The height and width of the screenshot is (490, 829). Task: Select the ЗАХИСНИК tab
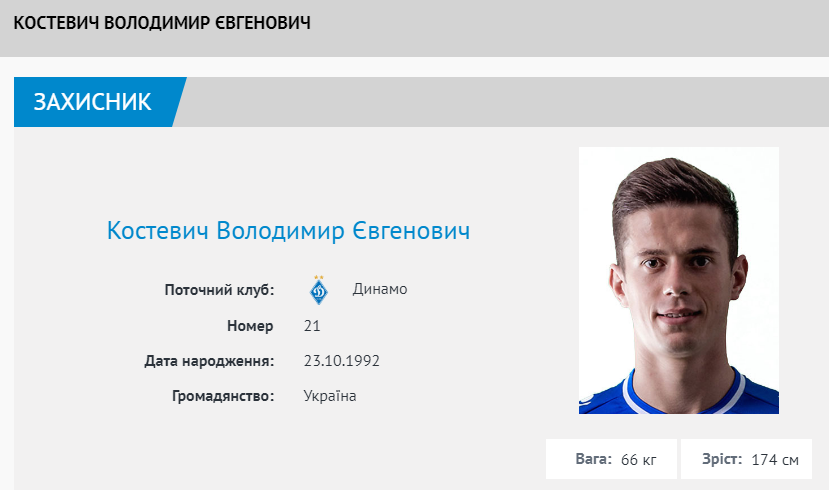[x=93, y=102]
